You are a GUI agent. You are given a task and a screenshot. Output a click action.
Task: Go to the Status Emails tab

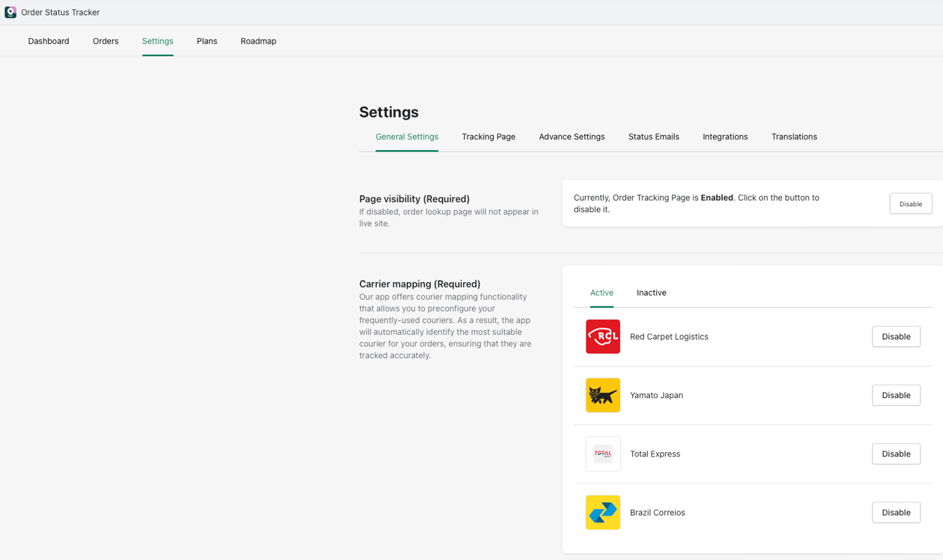(x=653, y=136)
